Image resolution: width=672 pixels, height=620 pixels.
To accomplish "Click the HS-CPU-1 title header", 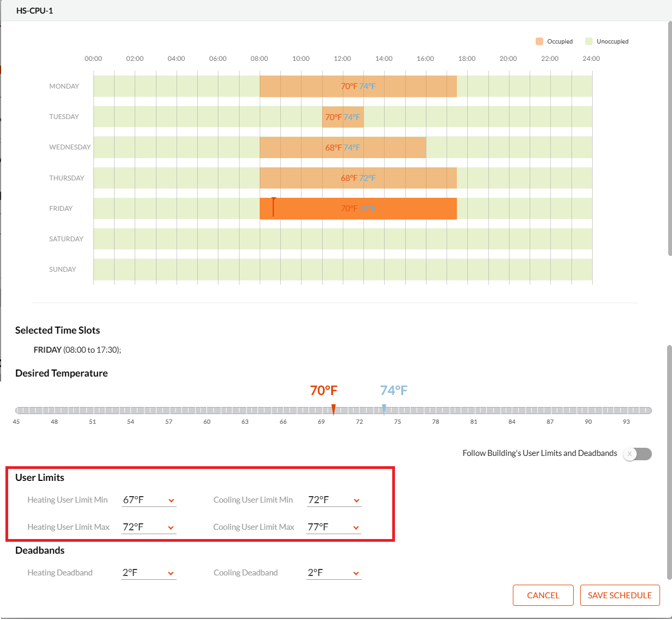I will 34,10.
